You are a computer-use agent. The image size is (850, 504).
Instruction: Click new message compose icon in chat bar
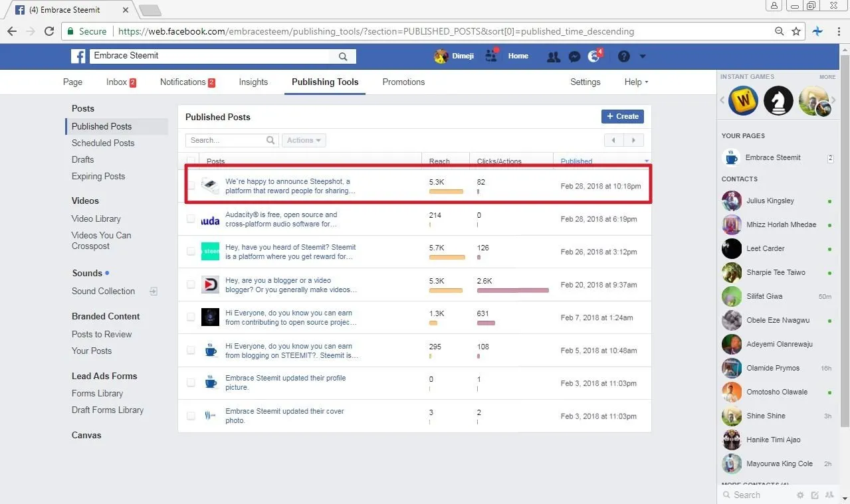pos(815,495)
